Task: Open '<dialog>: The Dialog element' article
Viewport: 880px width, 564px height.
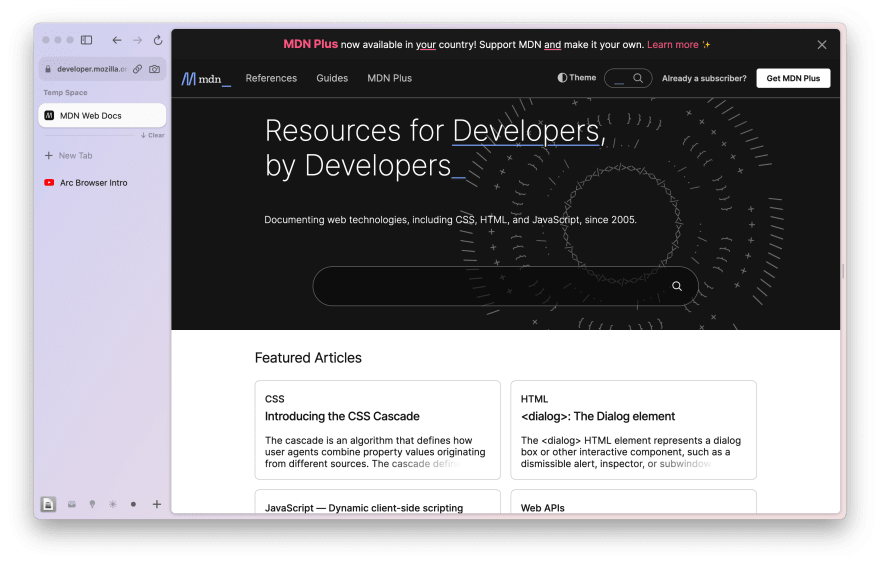Action: click(x=598, y=416)
